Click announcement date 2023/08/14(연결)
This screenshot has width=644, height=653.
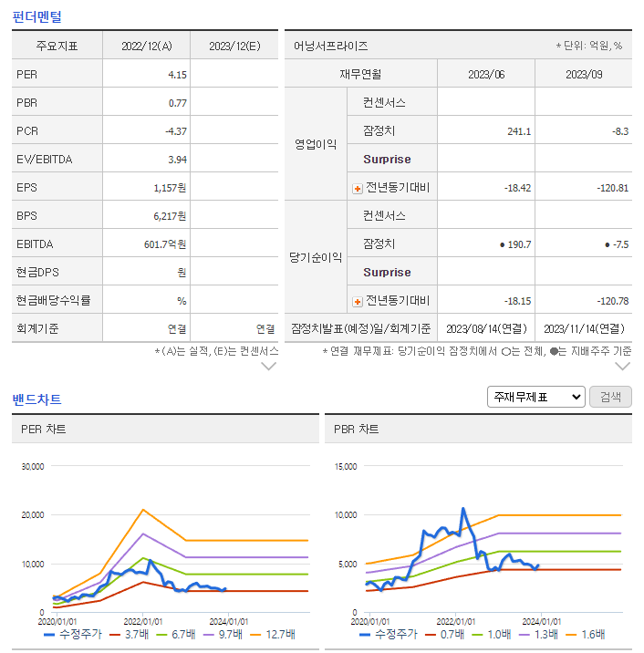pos(486,329)
